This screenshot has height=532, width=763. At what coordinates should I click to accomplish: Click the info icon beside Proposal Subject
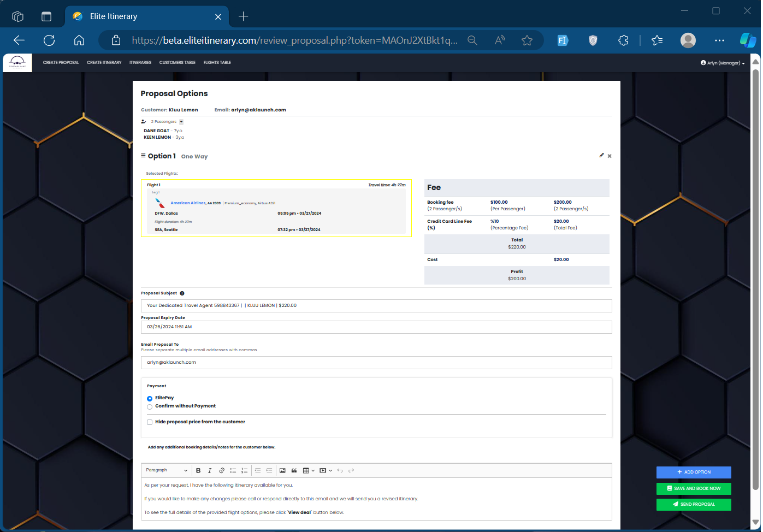[182, 293]
